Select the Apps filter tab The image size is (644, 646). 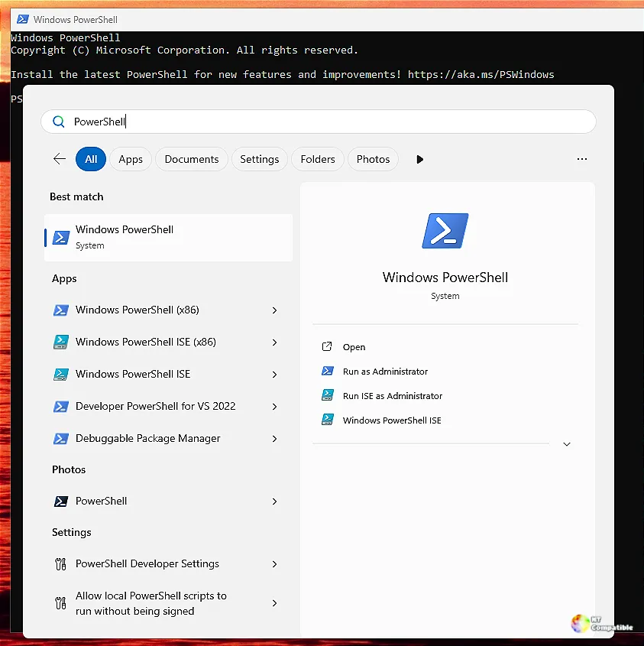coord(131,159)
